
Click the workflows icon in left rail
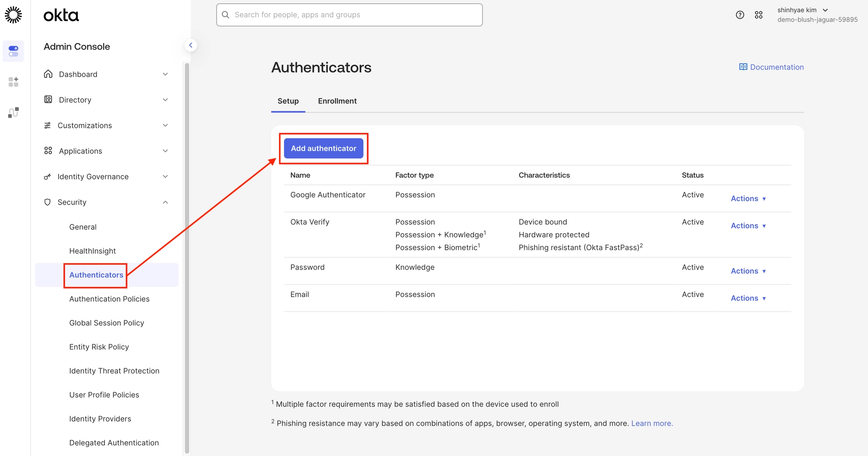[x=14, y=112]
